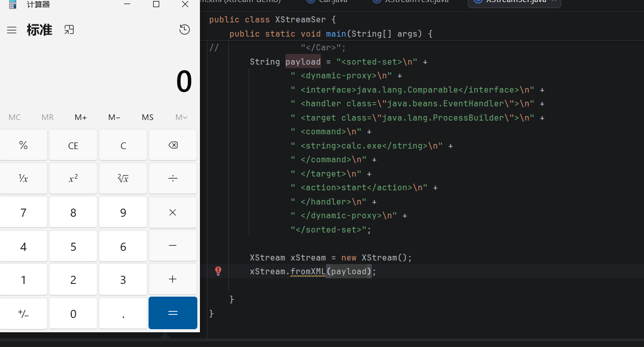
Task: Click digit 3 on Calculator
Action: [123, 279]
